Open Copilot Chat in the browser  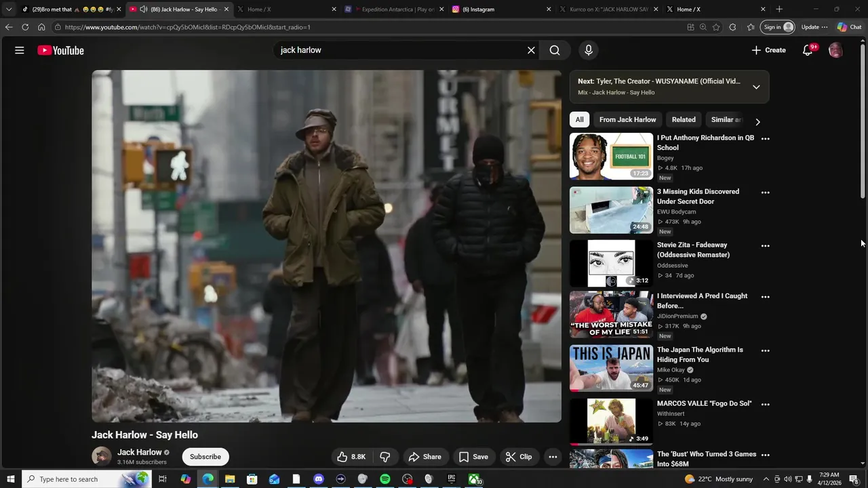point(849,27)
